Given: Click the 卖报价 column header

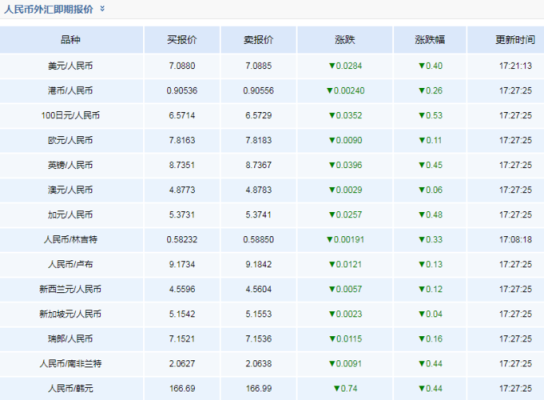Looking at the screenshot, I should [258, 40].
